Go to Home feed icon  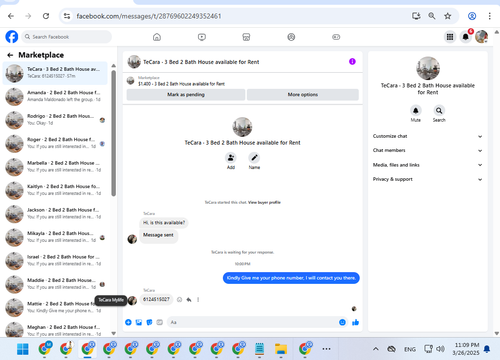click(x=157, y=37)
